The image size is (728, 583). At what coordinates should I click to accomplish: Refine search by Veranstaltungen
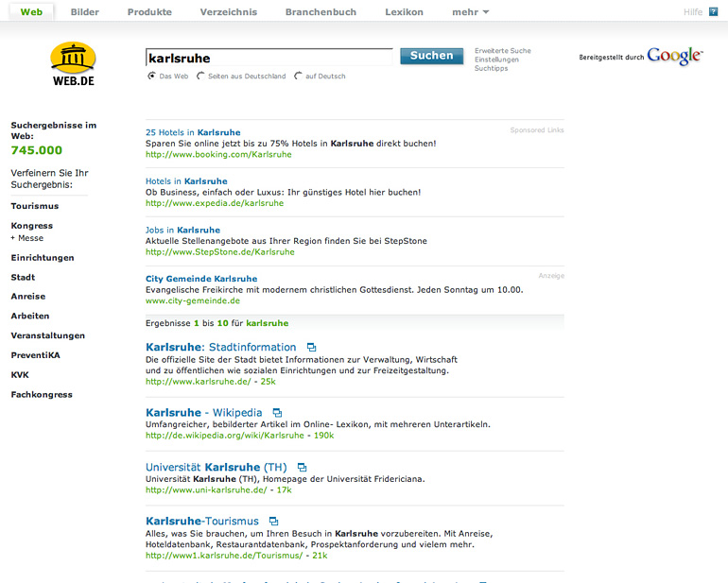[48, 335]
